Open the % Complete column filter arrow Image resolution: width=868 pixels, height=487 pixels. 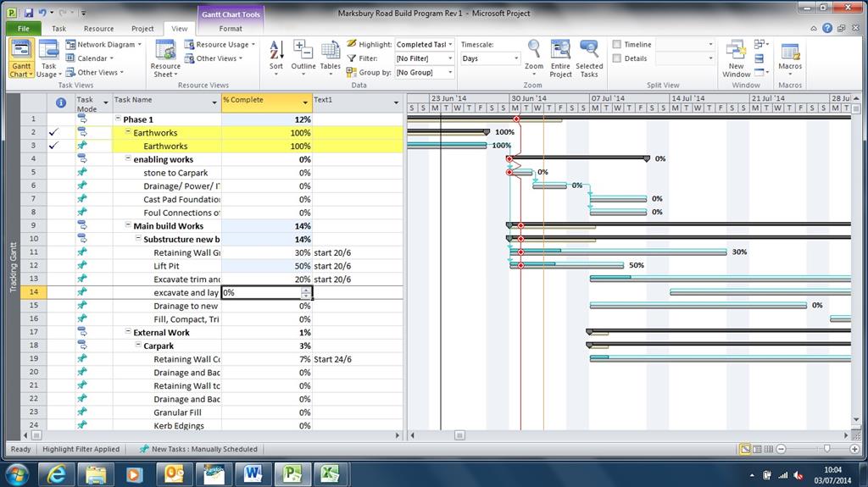click(305, 102)
